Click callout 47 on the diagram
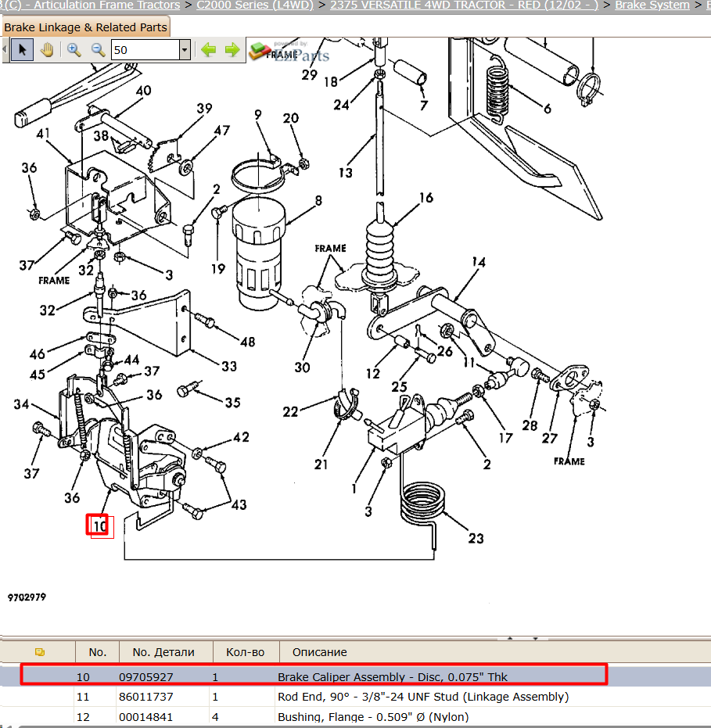 pos(221,131)
